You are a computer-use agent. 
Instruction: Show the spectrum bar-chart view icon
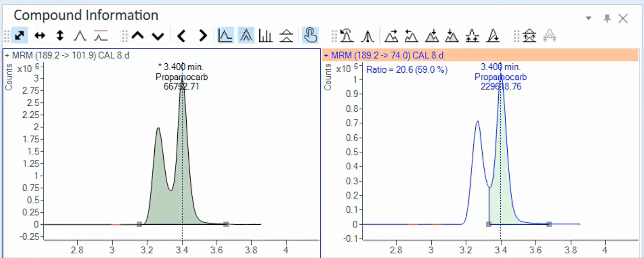point(265,35)
